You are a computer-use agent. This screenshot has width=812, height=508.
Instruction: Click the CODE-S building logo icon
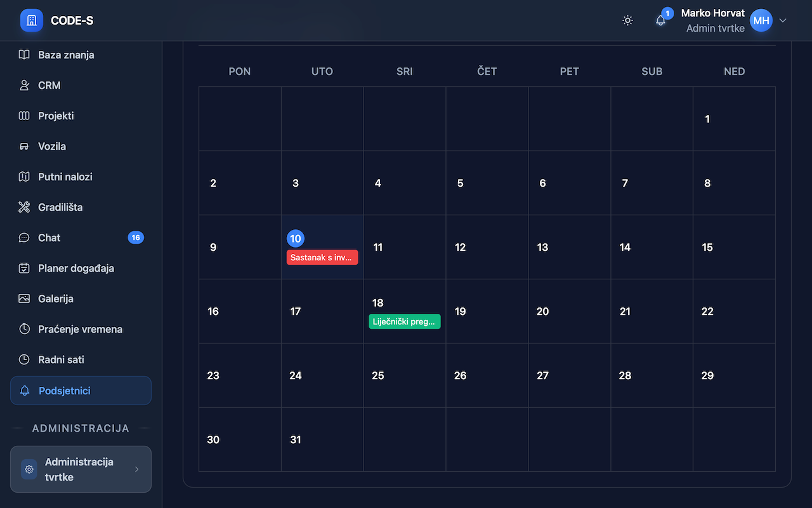pyautogui.click(x=31, y=20)
